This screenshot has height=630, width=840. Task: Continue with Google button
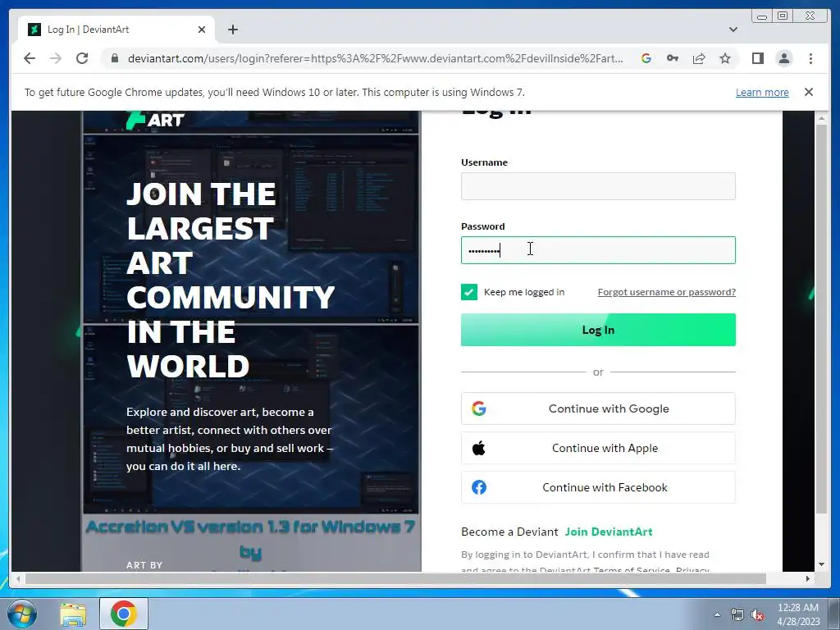(x=598, y=409)
